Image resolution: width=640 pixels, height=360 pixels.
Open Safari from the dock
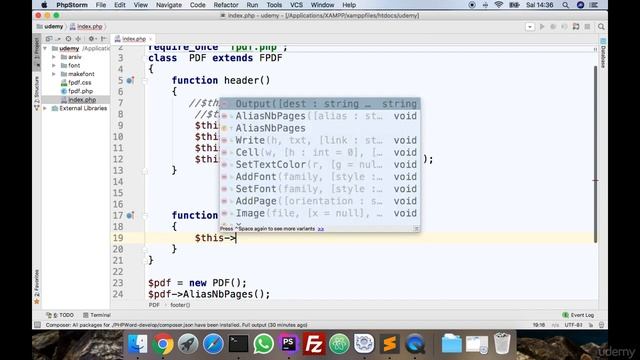[x=213, y=344]
